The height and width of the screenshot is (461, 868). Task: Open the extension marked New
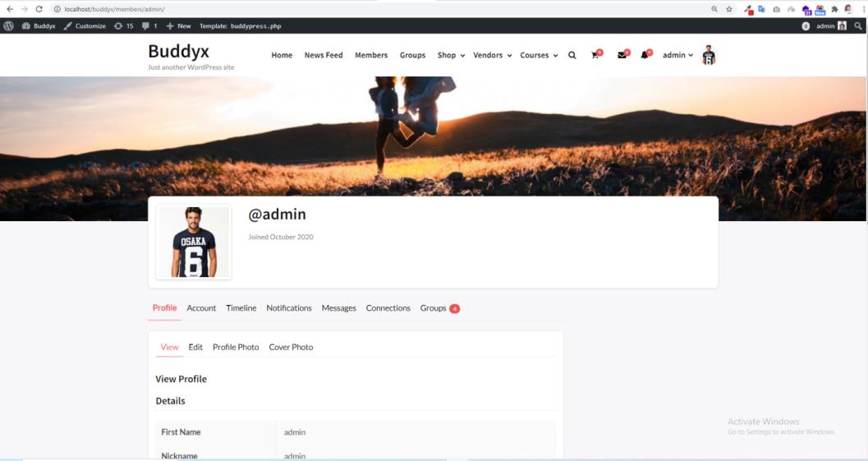pyautogui.click(x=820, y=9)
